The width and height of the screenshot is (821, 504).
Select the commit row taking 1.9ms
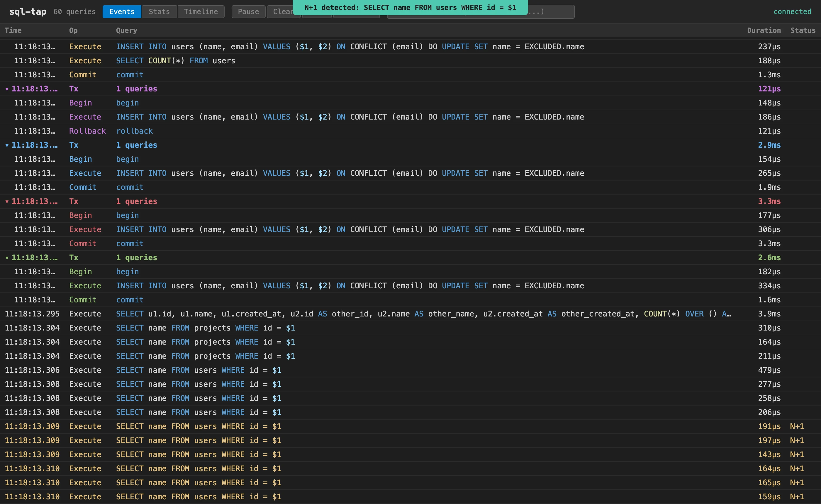coord(410,187)
